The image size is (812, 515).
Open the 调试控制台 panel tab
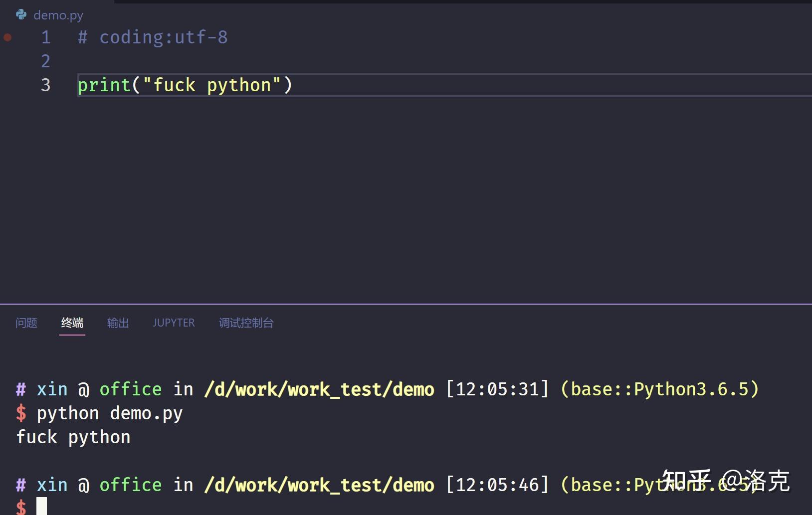[246, 323]
